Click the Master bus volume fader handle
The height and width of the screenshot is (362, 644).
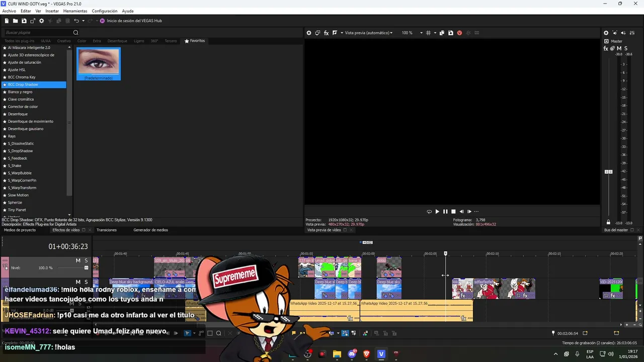(608, 172)
